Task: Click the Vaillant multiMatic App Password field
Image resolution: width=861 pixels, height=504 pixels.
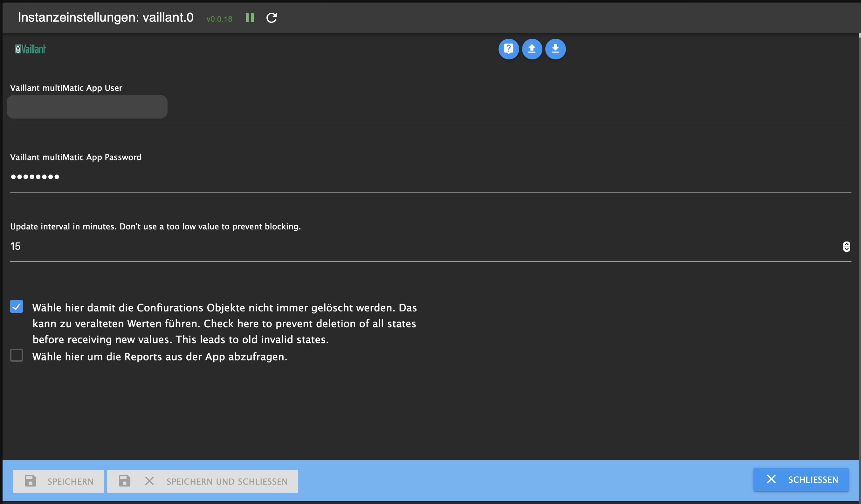Action: 137,177
